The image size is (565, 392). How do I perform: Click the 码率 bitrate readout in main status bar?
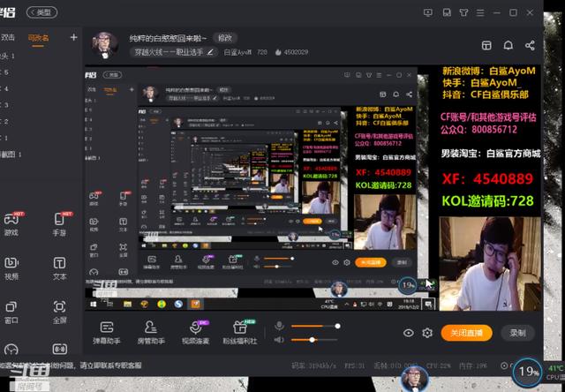coord(314,366)
